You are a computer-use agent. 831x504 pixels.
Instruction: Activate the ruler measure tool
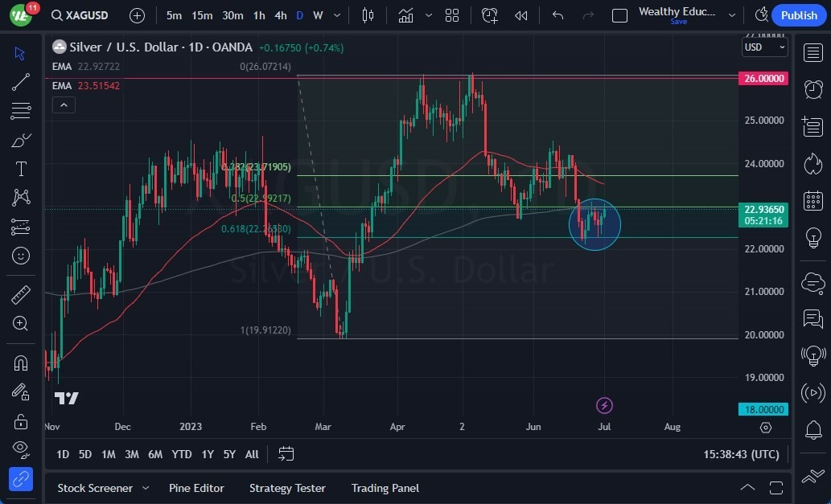[x=21, y=295]
